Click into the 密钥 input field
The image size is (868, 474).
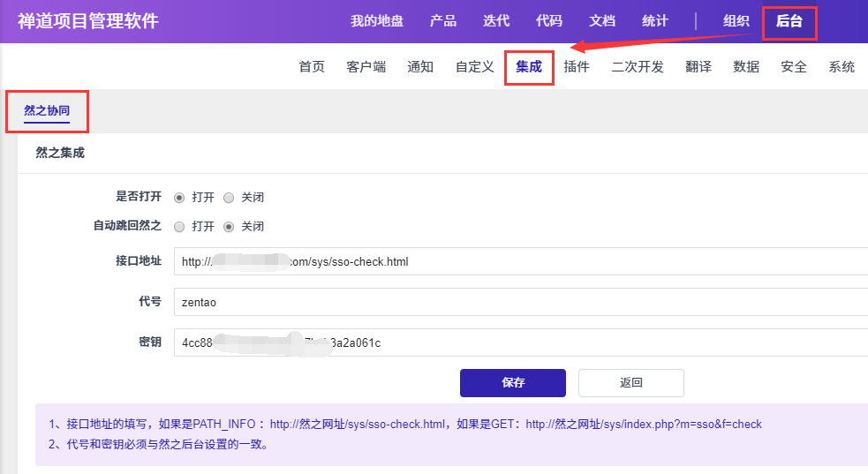pyautogui.click(x=519, y=342)
